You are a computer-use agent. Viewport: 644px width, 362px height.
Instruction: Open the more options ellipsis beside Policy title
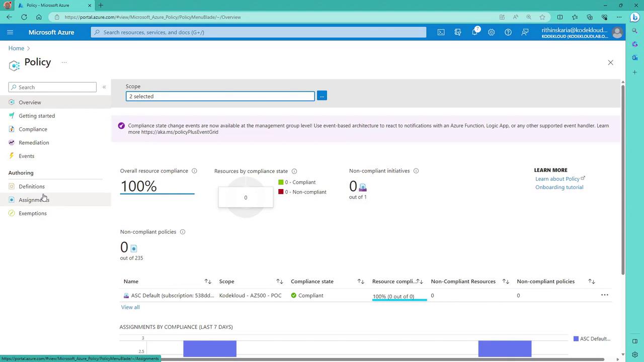tap(64, 63)
